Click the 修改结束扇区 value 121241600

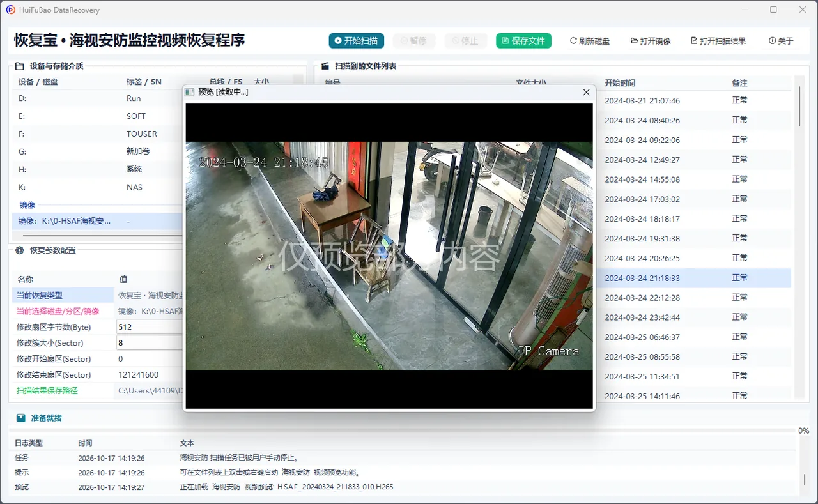(x=139, y=375)
